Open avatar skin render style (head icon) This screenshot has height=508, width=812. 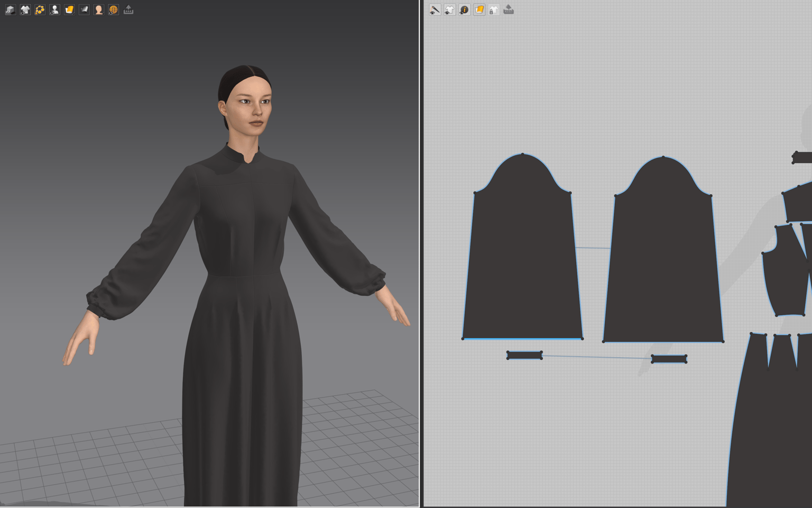(x=99, y=10)
